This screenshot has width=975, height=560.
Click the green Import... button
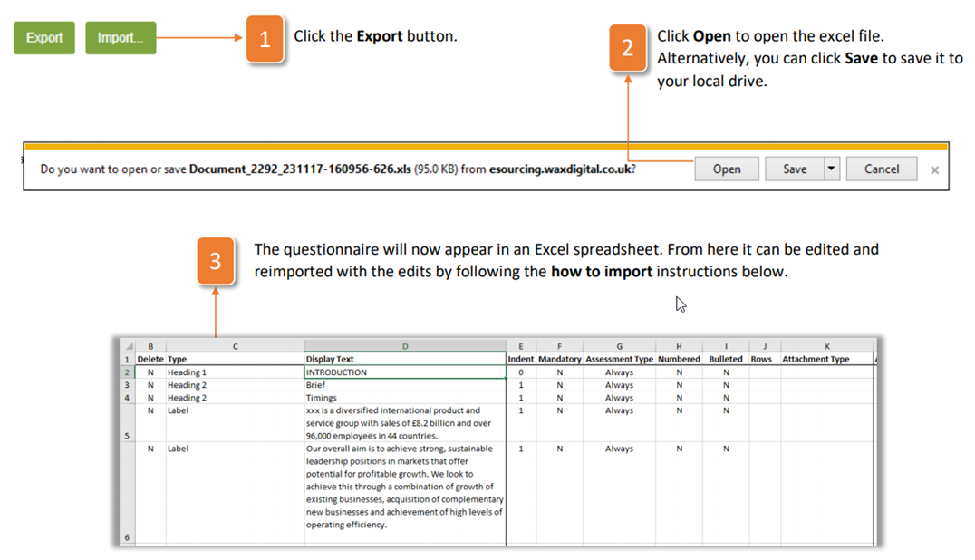pyautogui.click(x=121, y=38)
